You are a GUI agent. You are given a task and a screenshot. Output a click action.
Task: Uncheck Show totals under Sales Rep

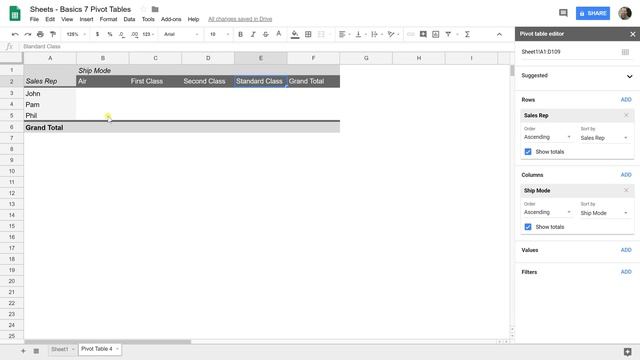528,152
